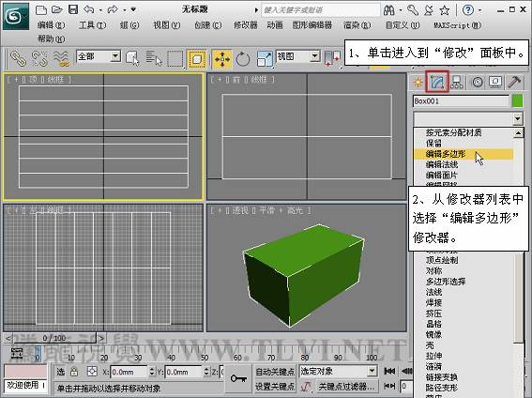The image size is (532, 398).
Task: Activate the Select and Scale tool
Action: click(265, 58)
